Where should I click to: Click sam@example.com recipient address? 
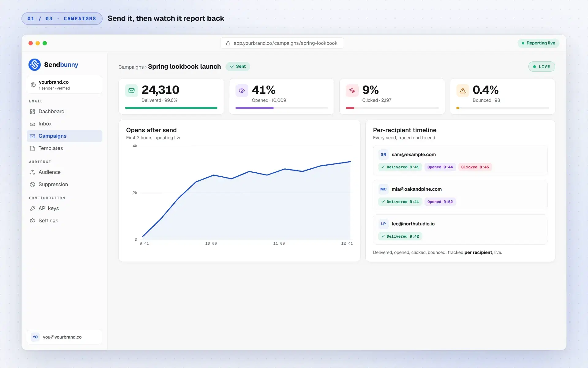(413, 155)
